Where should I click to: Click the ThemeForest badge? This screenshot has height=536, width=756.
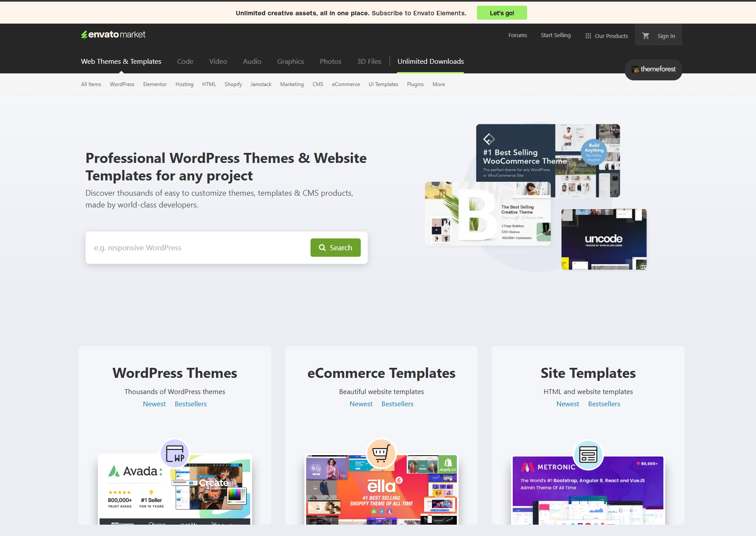(x=653, y=69)
